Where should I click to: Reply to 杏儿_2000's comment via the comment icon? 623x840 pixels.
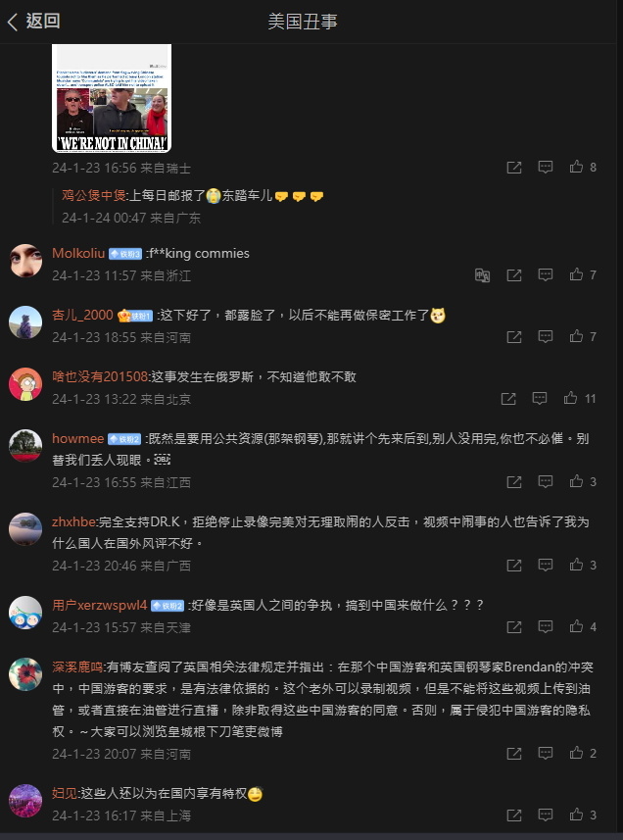[x=546, y=337]
